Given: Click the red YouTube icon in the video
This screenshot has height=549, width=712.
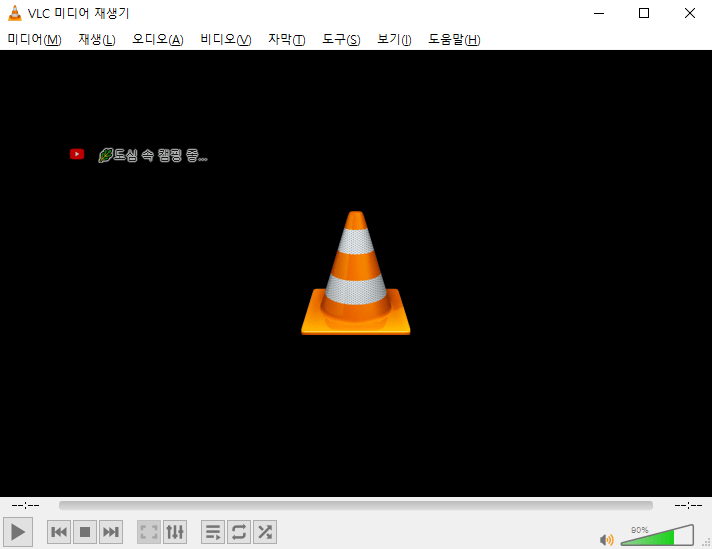Looking at the screenshot, I should (77, 154).
